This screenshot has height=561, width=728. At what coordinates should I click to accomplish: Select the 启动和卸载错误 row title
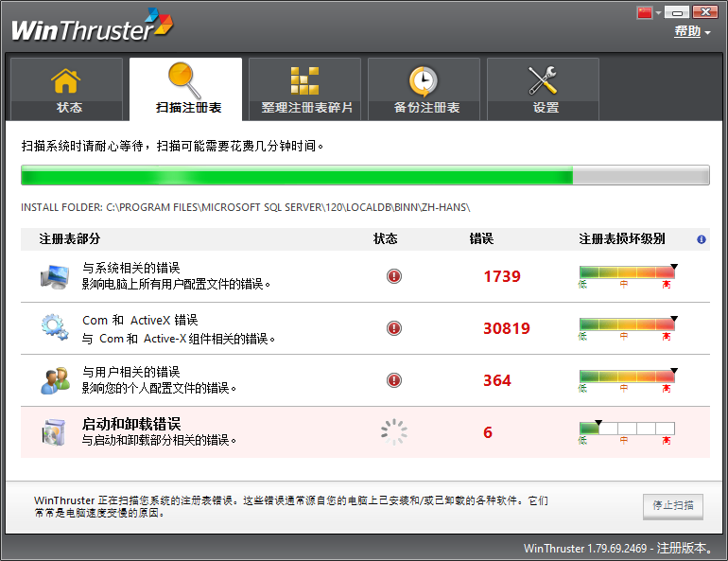pyautogui.click(x=131, y=424)
